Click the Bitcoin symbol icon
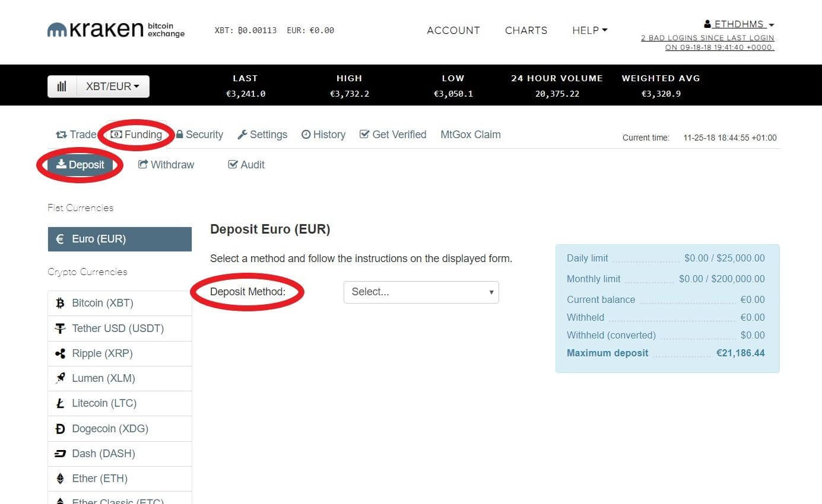Image resolution: width=822 pixels, height=504 pixels. point(60,303)
